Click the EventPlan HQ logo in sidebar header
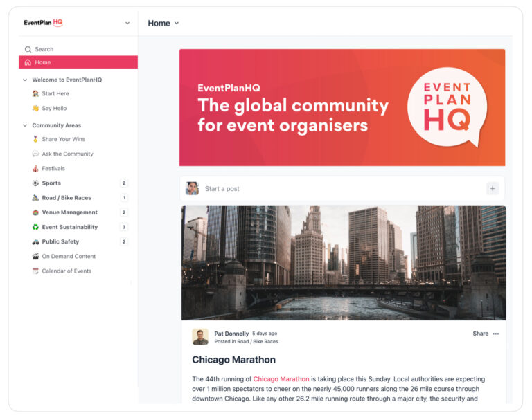532x420 pixels. [43, 23]
